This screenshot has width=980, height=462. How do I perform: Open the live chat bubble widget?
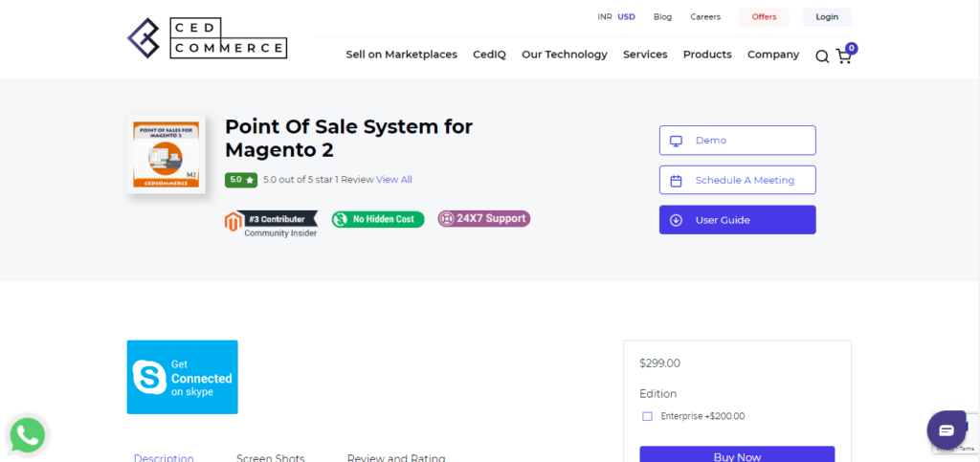(x=947, y=430)
